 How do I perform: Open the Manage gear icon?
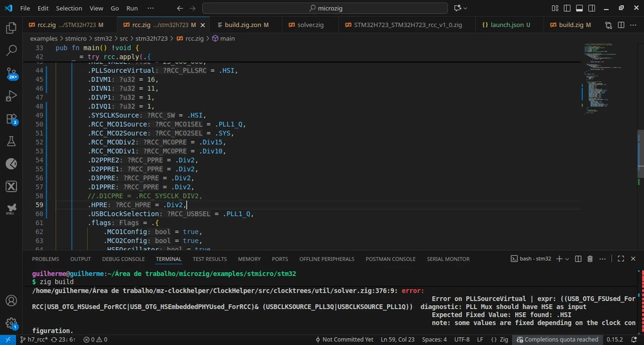tap(11, 323)
